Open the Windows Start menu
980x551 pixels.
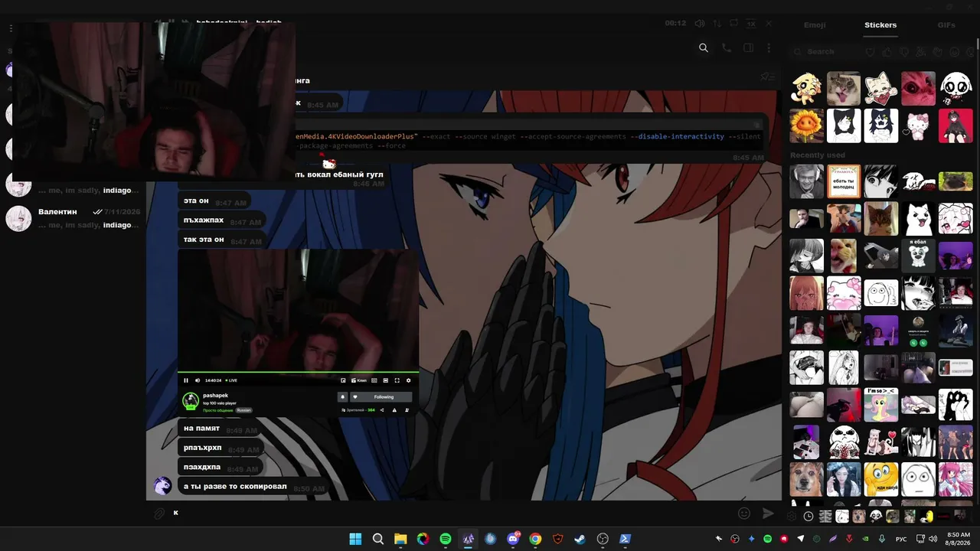click(x=355, y=539)
